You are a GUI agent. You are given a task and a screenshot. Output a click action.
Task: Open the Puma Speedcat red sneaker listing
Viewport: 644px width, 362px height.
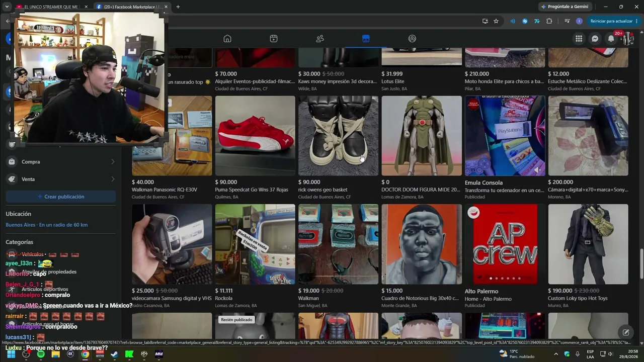click(255, 136)
